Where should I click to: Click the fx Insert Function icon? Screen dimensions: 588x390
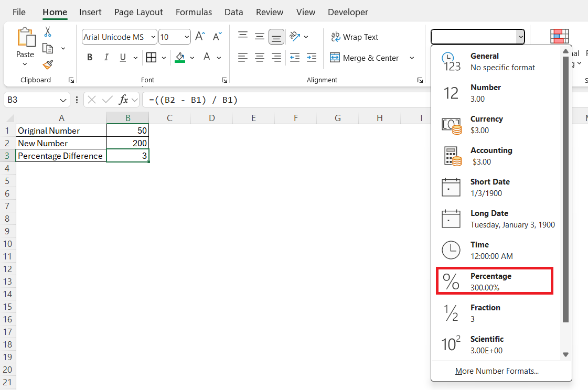(123, 100)
